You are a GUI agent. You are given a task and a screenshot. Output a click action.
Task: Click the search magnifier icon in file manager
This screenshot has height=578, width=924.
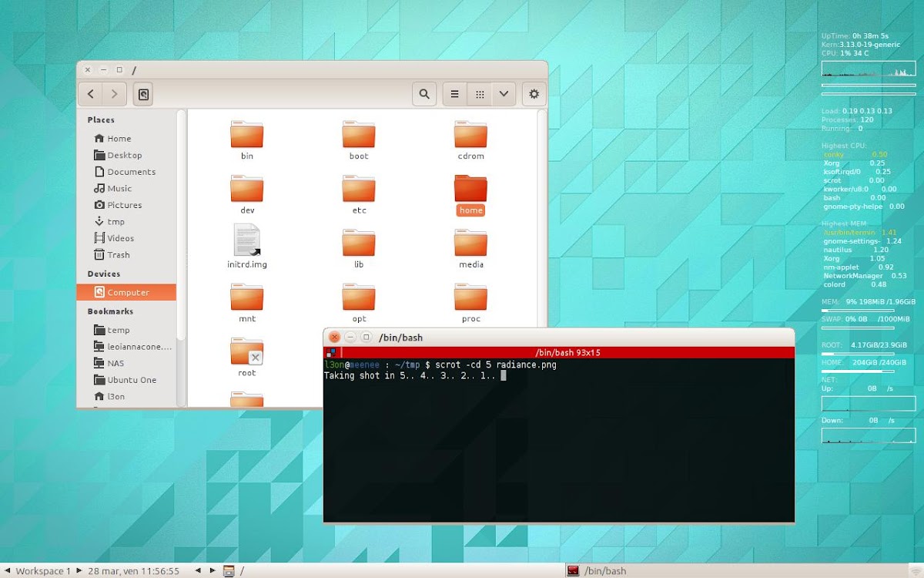pos(423,94)
